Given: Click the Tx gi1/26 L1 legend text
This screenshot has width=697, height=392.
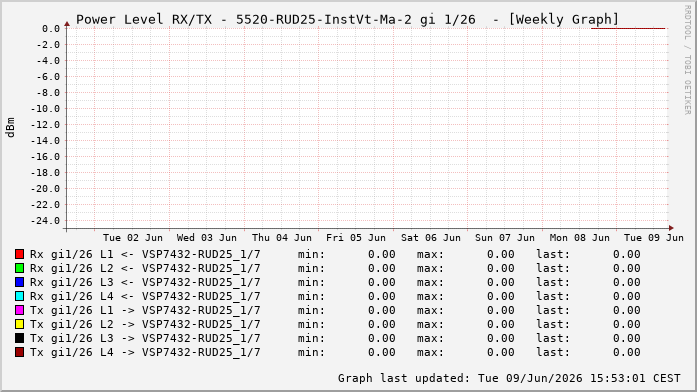Looking at the screenshot, I should pos(145,311).
